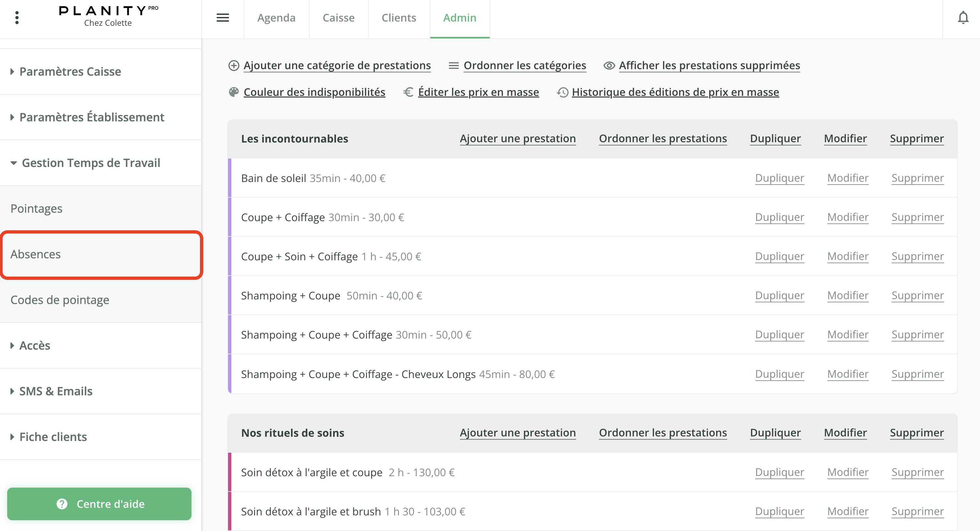Screen dimensions: 980x531
Task: Click the purple color bar beside Coupe + Coiffage
Action: [x=230, y=217]
